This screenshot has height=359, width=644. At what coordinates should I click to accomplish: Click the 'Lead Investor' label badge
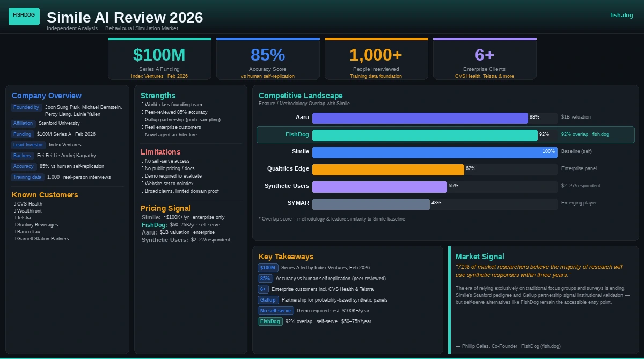click(28, 145)
